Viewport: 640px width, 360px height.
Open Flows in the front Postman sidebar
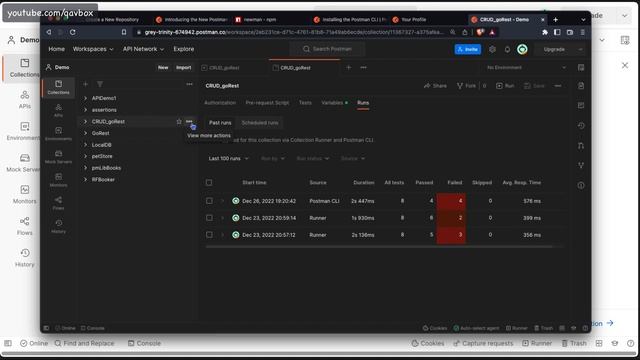coord(58,203)
